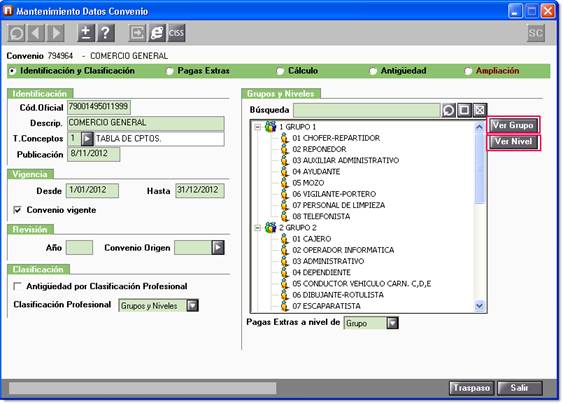Open Convenio Origen lookup arrow button

(218, 247)
